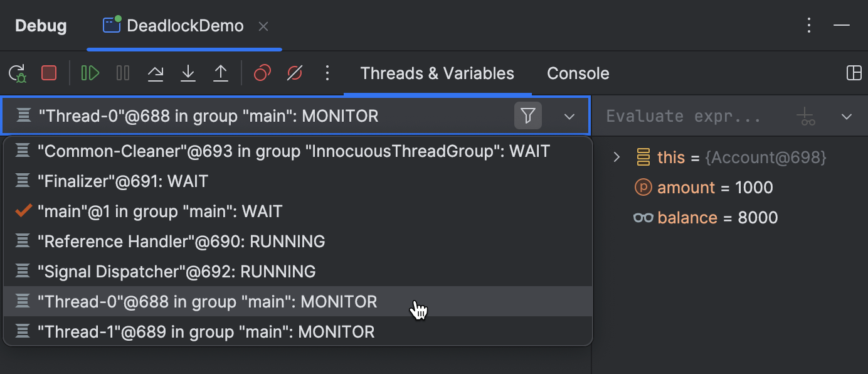The width and height of the screenshot is (868, 374).
Task: Open more debug toolbar actions
Action: point(327,73)
